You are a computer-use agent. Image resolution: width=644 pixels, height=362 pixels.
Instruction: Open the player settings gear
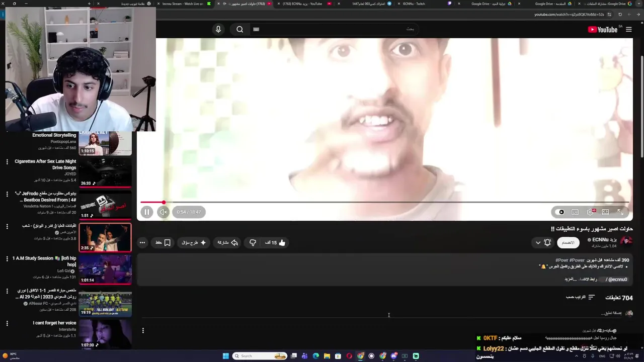pyautogui.click(x=590, y=212)
